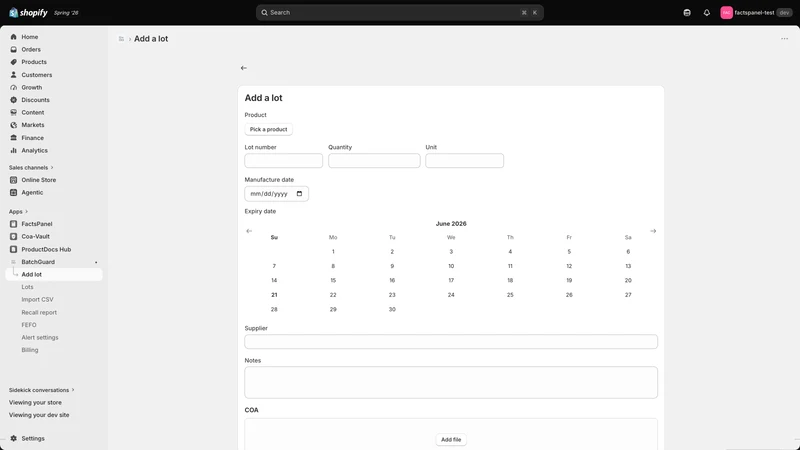Click the Growth icon
The image size is (800, 450).
(14, 87)
